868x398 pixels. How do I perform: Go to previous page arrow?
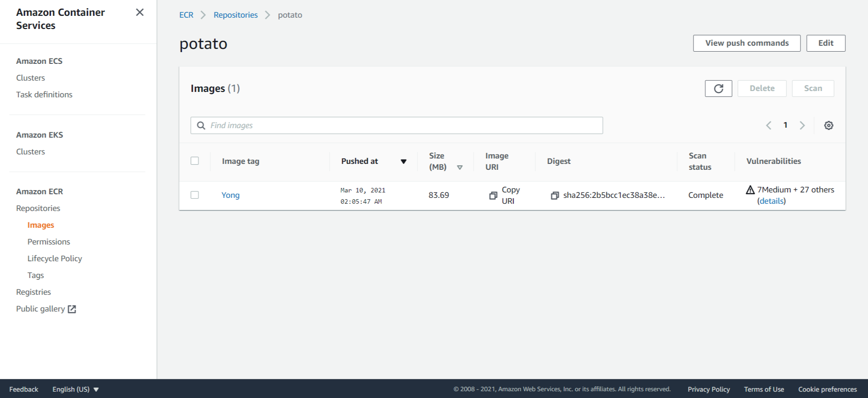click(x=769, y=125)
